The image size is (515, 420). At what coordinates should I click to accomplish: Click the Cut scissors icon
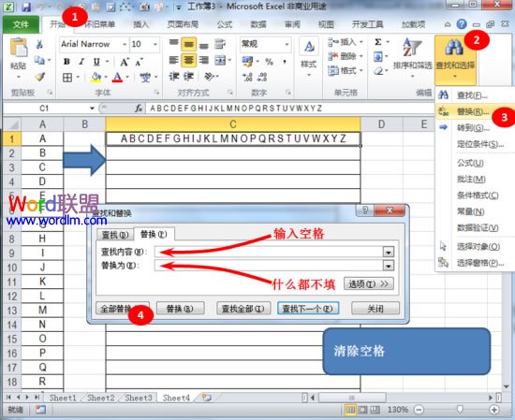pyautogui.click(x=39, y=44)
